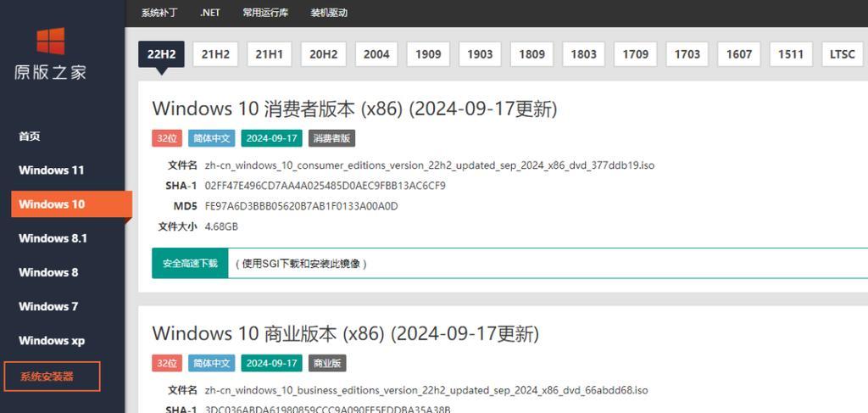Click the business_editions ISO file name
The height and width of the screenshot is (413, 868).
[x=426, y=390]
